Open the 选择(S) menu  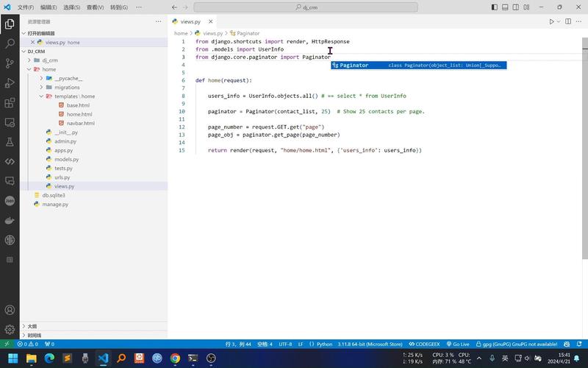coord(71,7)
